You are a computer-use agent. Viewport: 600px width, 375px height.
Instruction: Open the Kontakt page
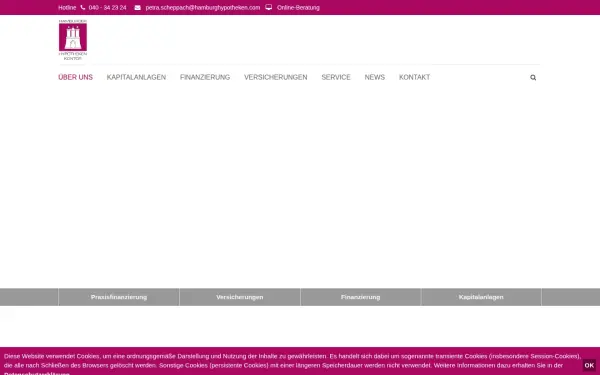tap(414, 77)
